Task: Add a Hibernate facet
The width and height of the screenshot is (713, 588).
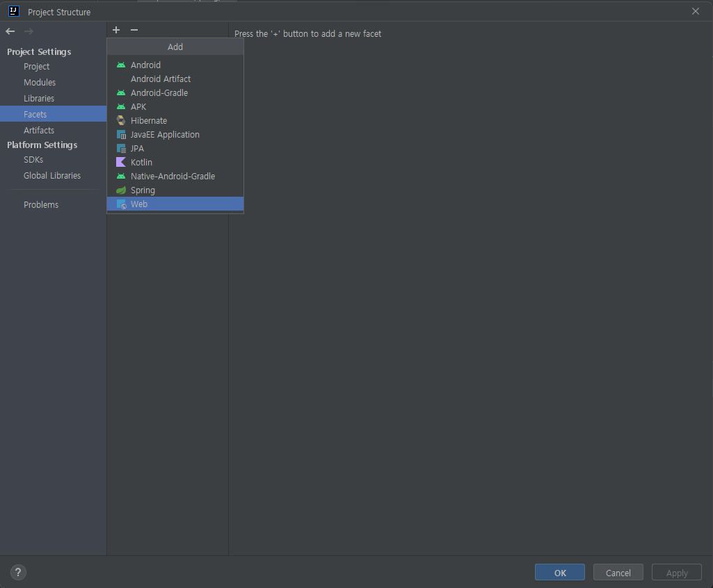Action: (175, 120)
